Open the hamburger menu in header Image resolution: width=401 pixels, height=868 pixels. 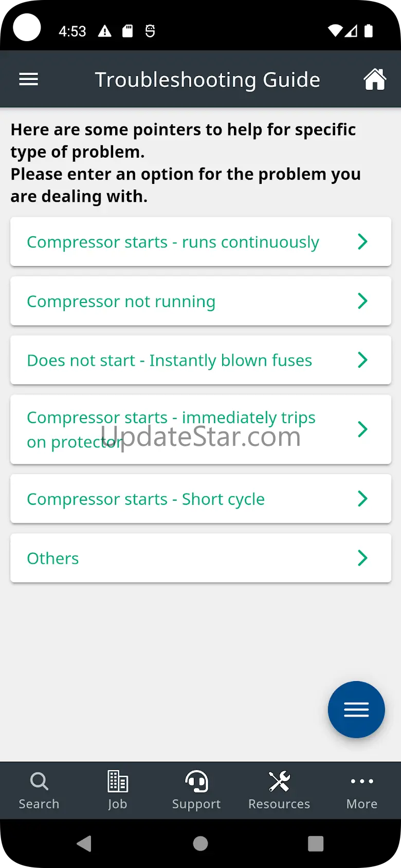tap(29, 80)
